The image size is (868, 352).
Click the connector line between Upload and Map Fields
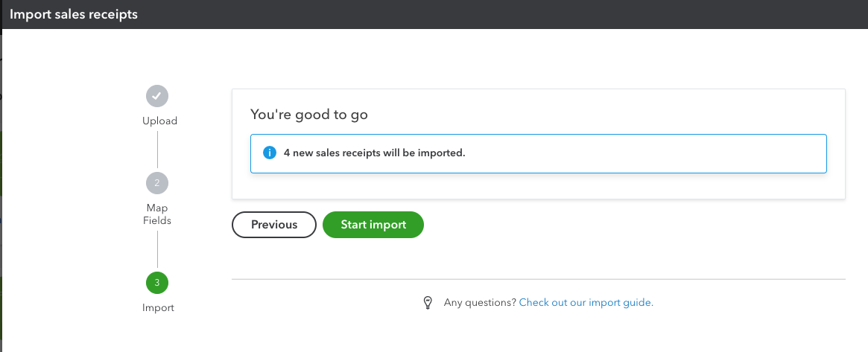tap(157, 149)
